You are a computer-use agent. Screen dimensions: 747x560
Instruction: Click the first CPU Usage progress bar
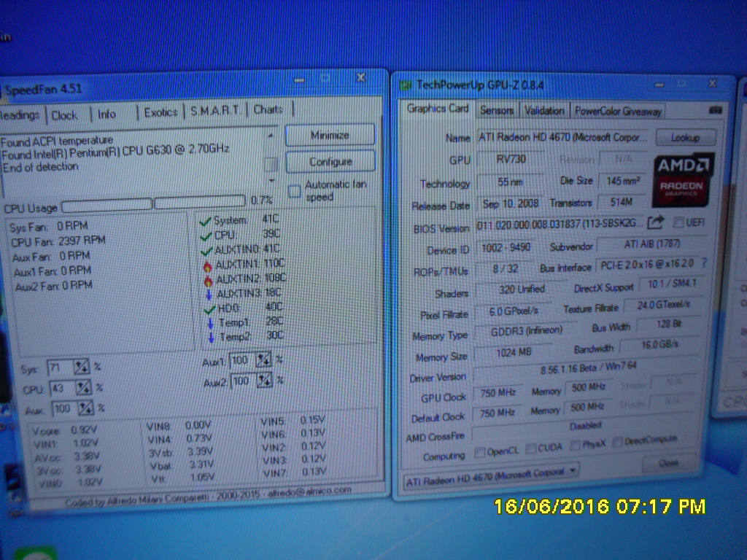pos(107,205)
